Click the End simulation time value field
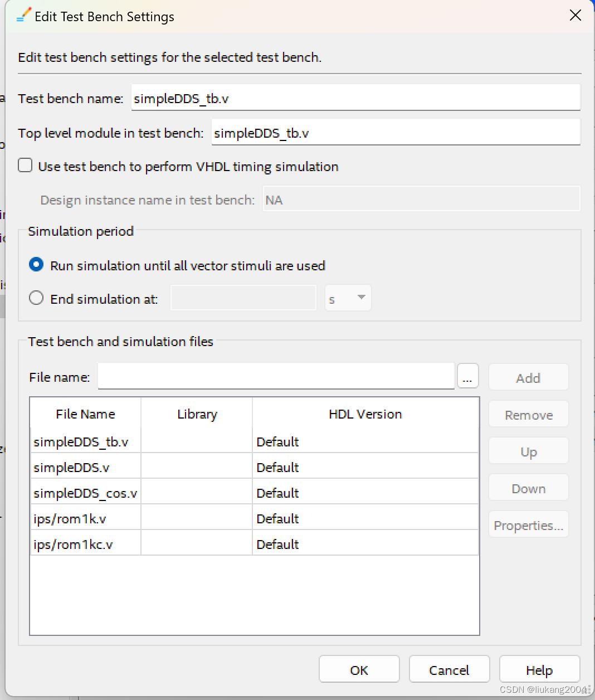This screenshot has width=595, height=700. click(x=243, y=298)
